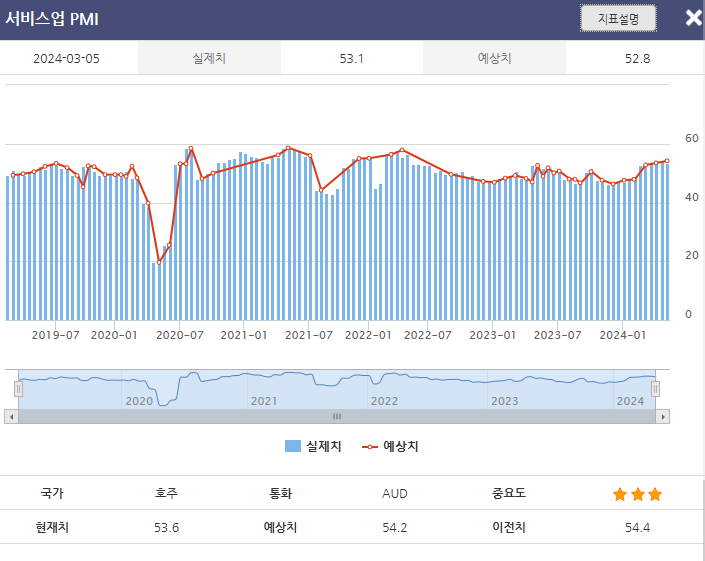Screen dimensions: 705x561
Task: Click the 중요도 label cell
Action: pyautogui.click(x=509, y=493)
